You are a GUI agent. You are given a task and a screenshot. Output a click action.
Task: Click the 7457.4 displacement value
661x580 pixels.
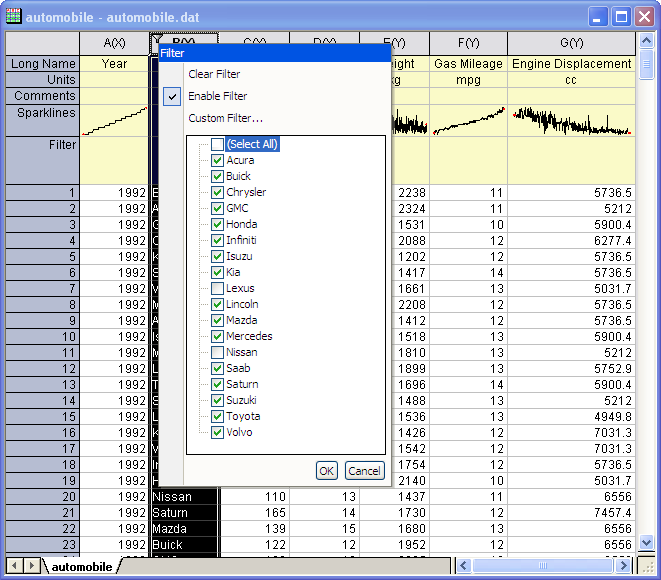pyautogui.click(x=571, y=513)
